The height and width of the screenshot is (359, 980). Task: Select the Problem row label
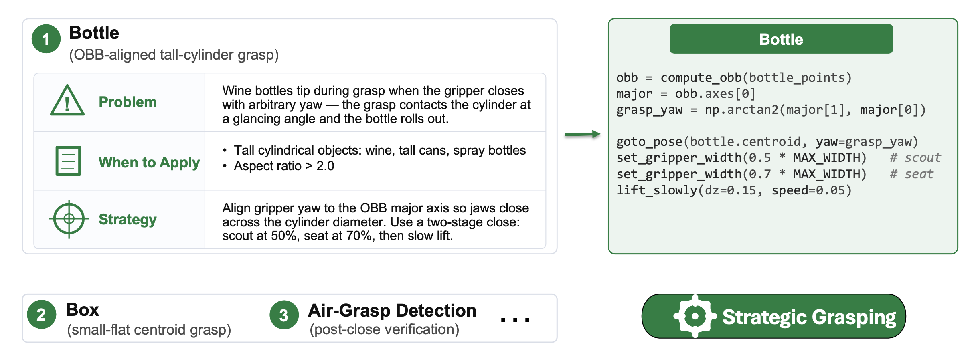click(x=128, y=102)
